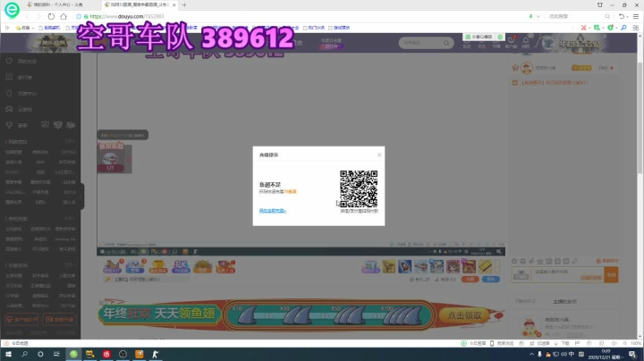Viewport: 644px width, 361px height.
Task: Click the browser back arrow
Action: click(x=28, y=16)
